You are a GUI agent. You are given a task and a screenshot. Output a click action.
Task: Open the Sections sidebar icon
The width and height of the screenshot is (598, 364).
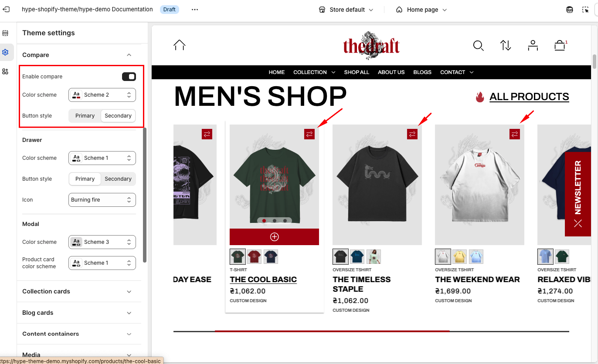click(5, 33)
